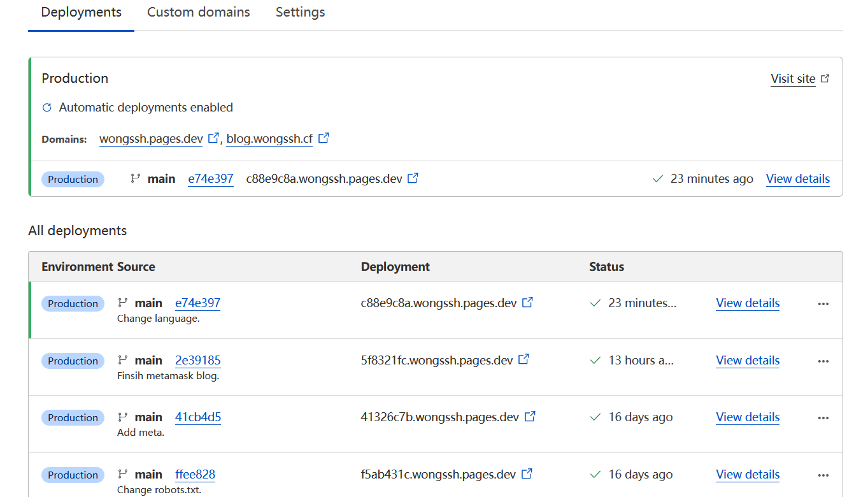Screen dimensions: 868x497
Task: Click Production badge in ffee828 deployment row
Action: click(73, 475)
